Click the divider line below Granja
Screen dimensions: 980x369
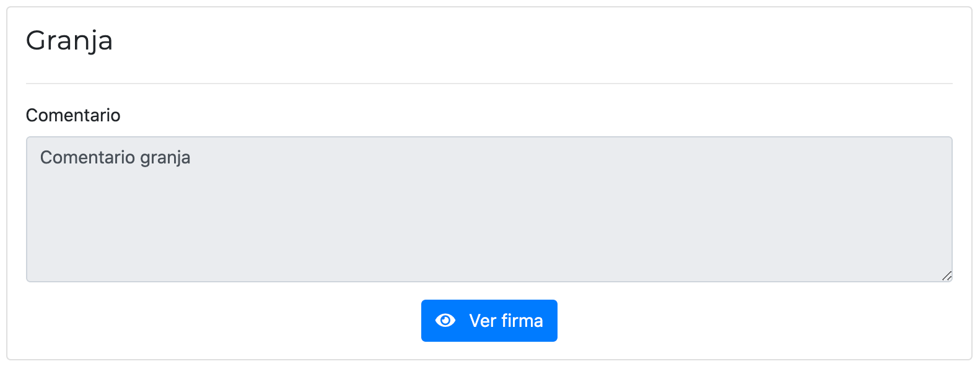pos(489,84)
